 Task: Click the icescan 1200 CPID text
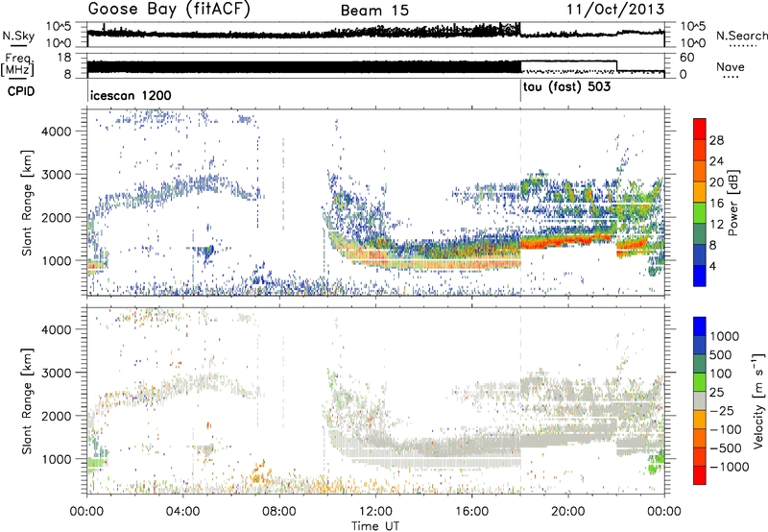(131, 95)
